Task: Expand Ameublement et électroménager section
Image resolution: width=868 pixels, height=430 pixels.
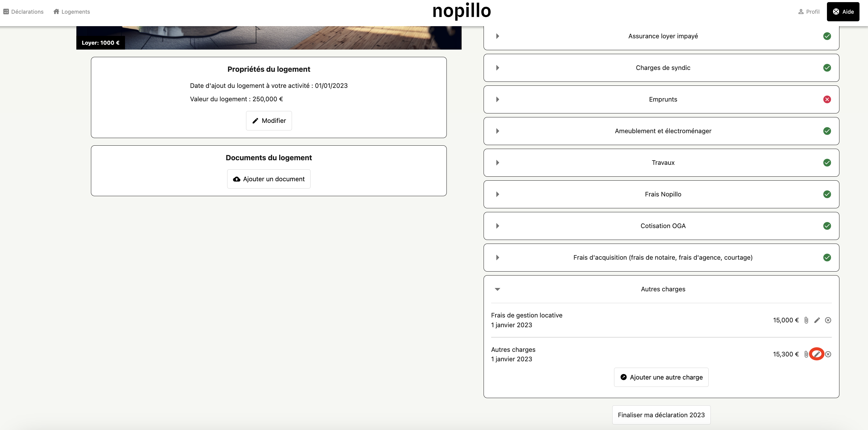Action: tap(497, 131)
